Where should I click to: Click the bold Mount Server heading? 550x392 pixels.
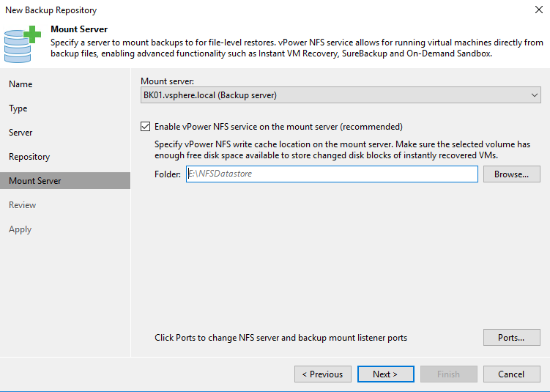79,29
